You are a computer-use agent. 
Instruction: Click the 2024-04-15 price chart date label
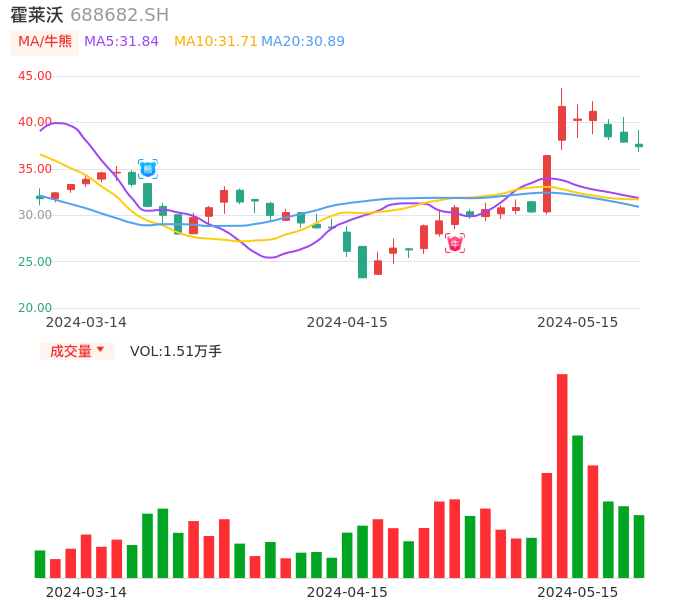[x=346, y=322]
